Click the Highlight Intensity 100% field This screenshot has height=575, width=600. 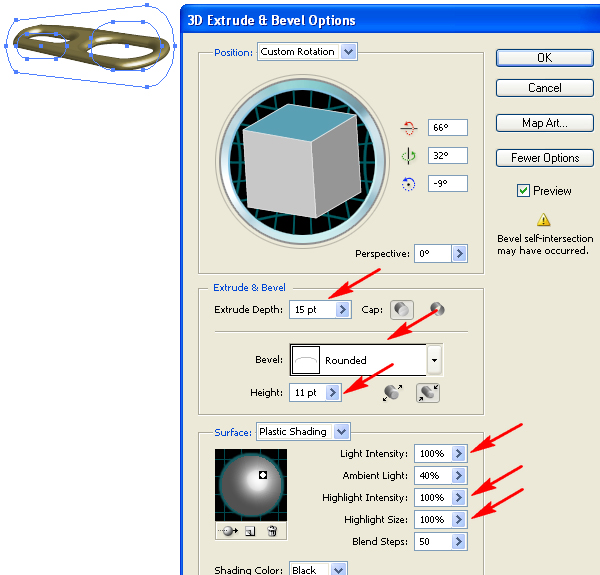tap(433, 497)
